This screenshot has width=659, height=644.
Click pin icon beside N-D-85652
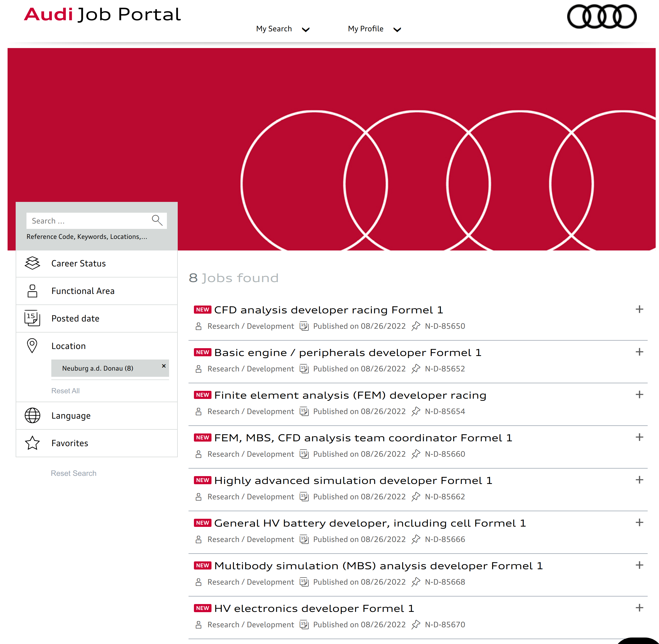(x=416, y=369)
